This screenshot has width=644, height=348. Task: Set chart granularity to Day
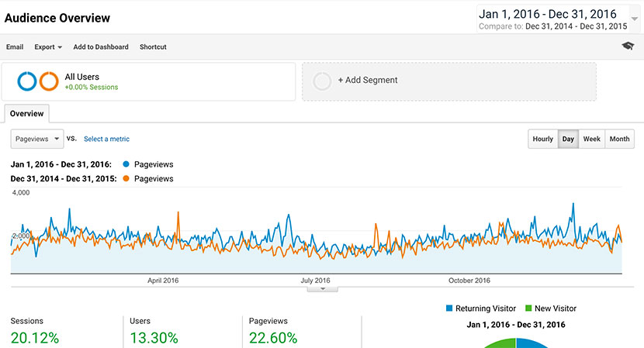568,139
